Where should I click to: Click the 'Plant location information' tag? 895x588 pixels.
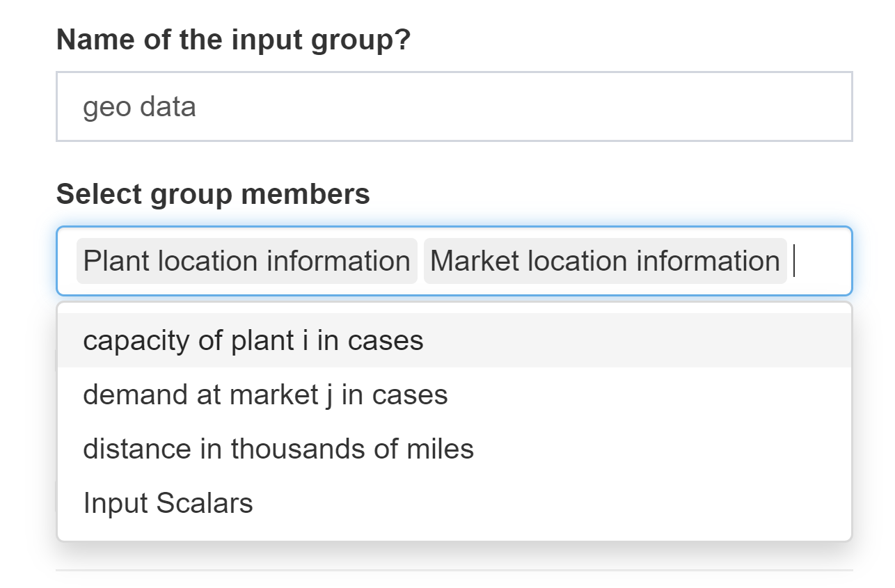pos(246,260)
